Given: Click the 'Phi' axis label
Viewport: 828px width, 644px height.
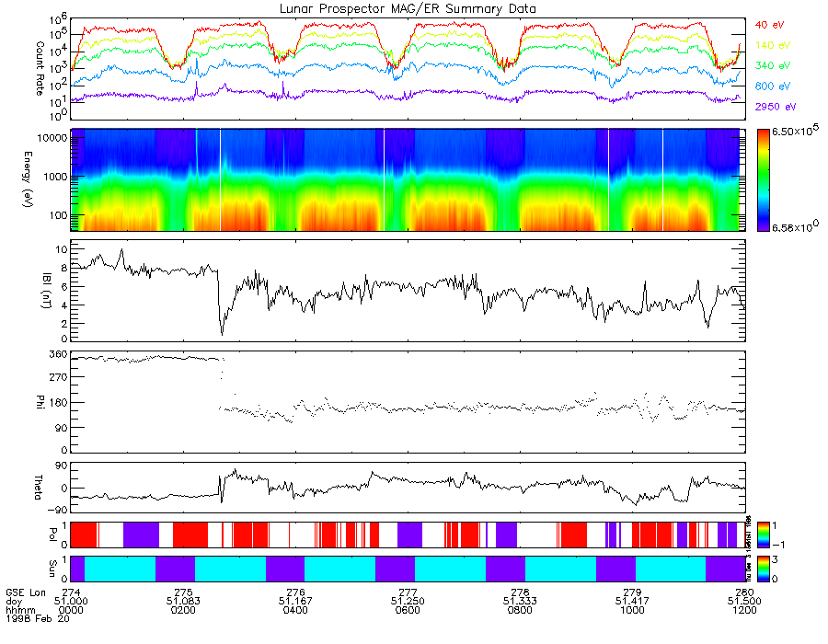Looking at the screenshot, I should [x=40, y=402].
